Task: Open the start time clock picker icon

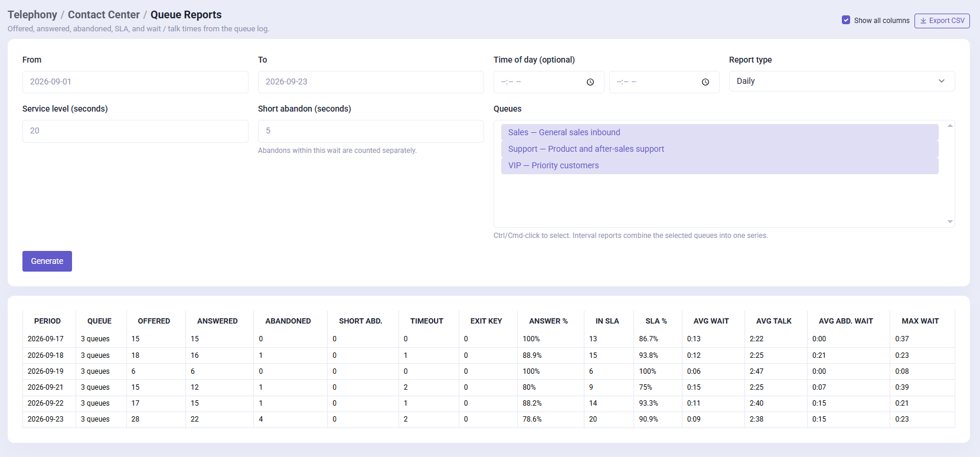Action: click(590, 82)
